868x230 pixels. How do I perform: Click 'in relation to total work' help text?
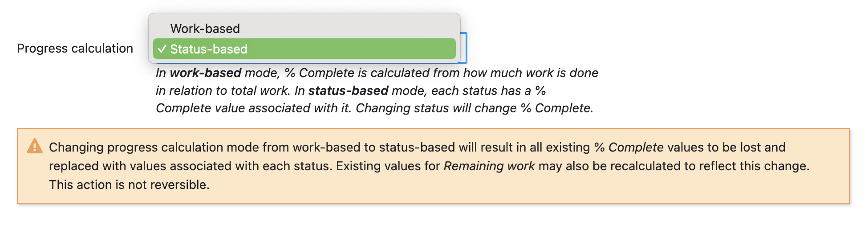[222, 90]
